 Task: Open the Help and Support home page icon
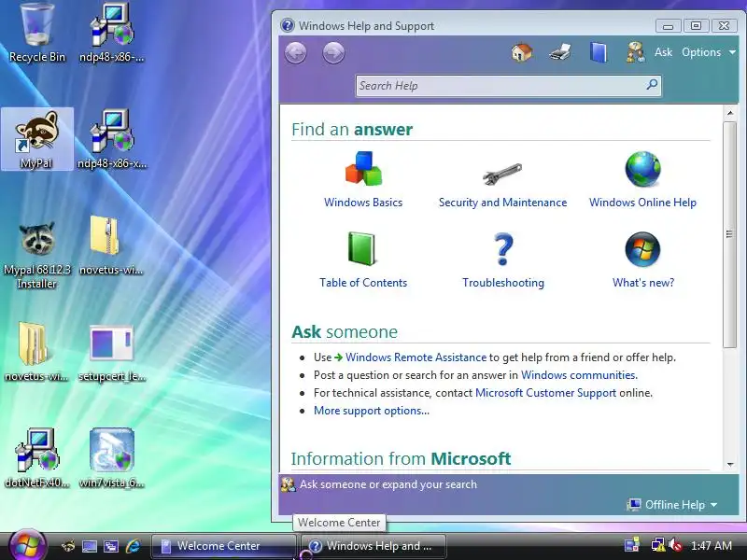(522, 52)
